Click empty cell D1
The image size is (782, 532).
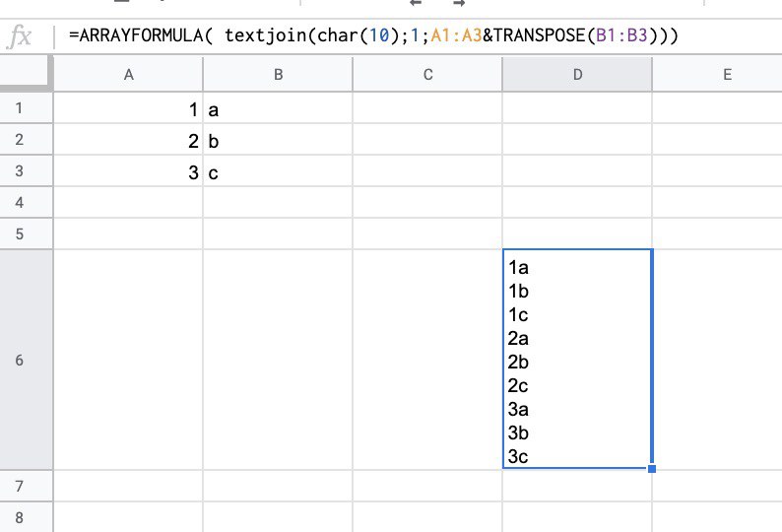(x=577, y=107)
